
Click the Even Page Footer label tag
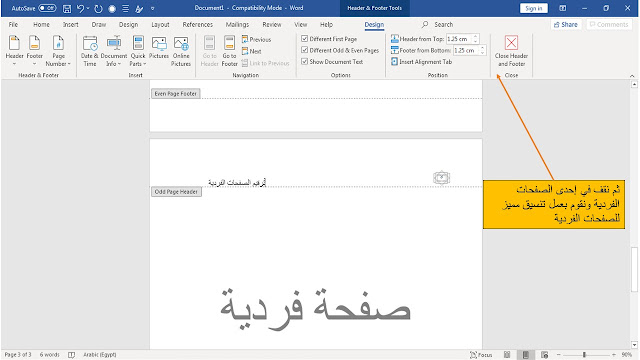pyautogui.click(x=176, y=93)
